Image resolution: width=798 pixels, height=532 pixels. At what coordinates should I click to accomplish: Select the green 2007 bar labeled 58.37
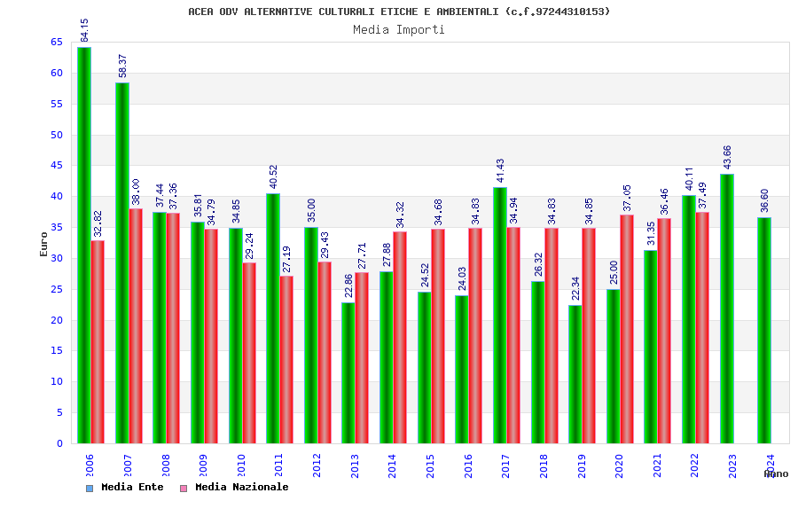point(122,263)
